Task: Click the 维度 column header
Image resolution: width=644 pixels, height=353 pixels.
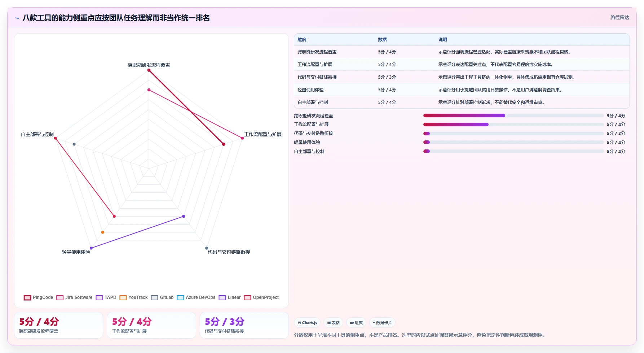Action: [302, 40]
